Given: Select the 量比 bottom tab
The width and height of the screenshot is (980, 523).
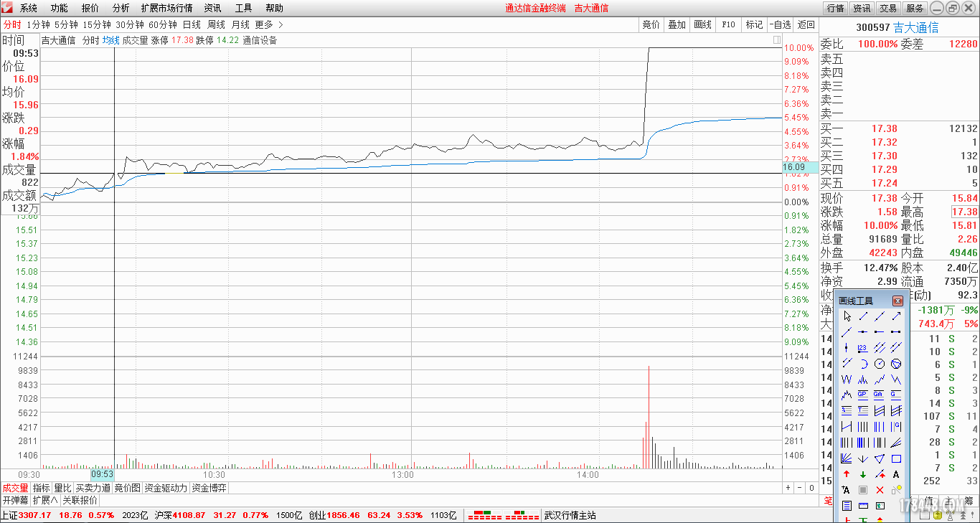Looking at the screenshot, I should [63, 488].
